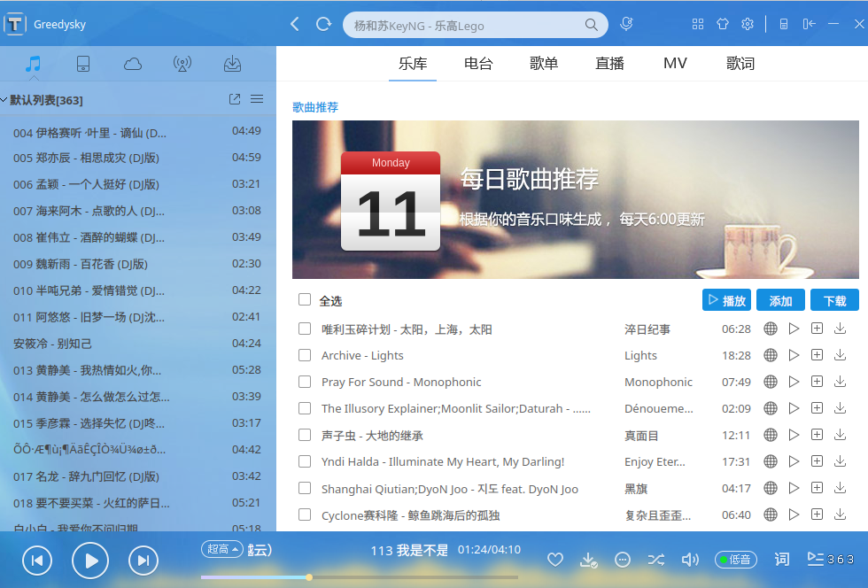Open the settings gear icon
This screenshot has width=868, height=588.
pyautogui.click(x=748, y=24)
